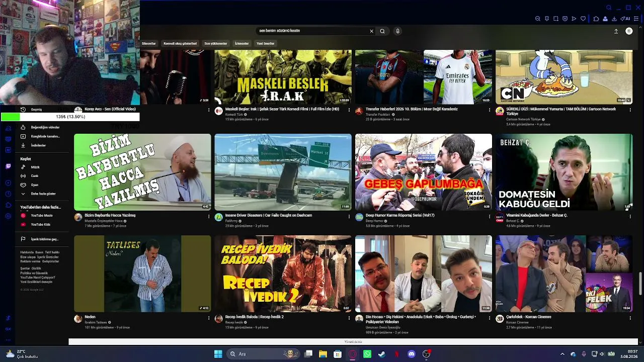Open Discord from the taskbar
The height and width of the screenshot is (362, 644).
(412, 354)
